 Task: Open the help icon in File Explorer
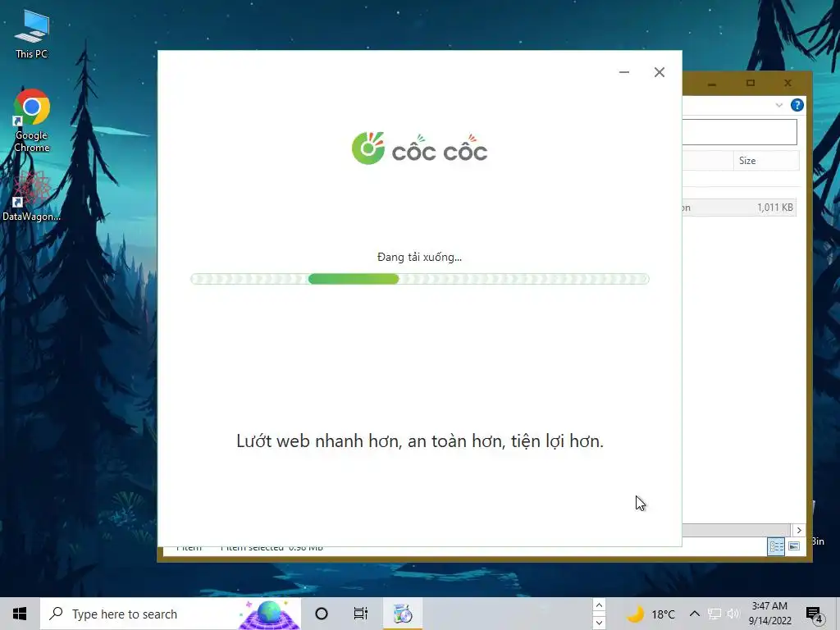[x=797, y=105]
